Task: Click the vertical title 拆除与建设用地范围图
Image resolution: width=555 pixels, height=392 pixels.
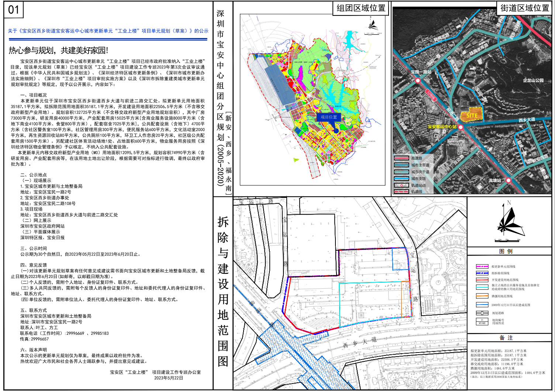Action: (x=223, y=291)
